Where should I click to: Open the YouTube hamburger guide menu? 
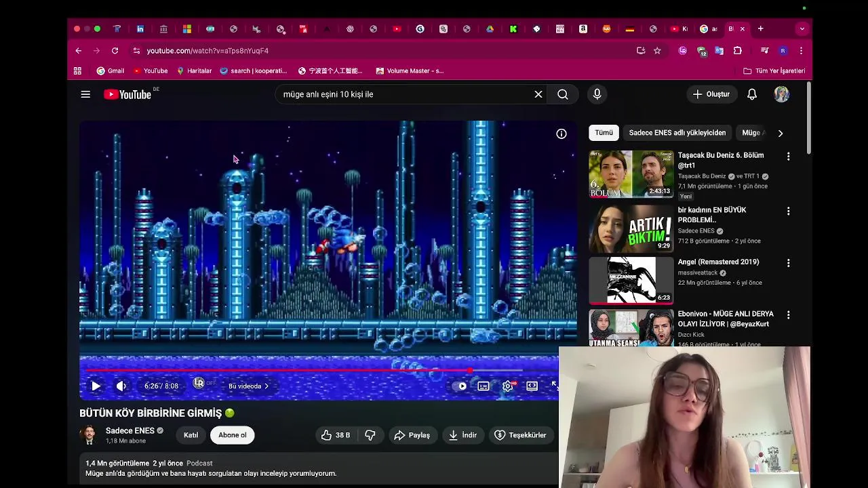(85, 94)
